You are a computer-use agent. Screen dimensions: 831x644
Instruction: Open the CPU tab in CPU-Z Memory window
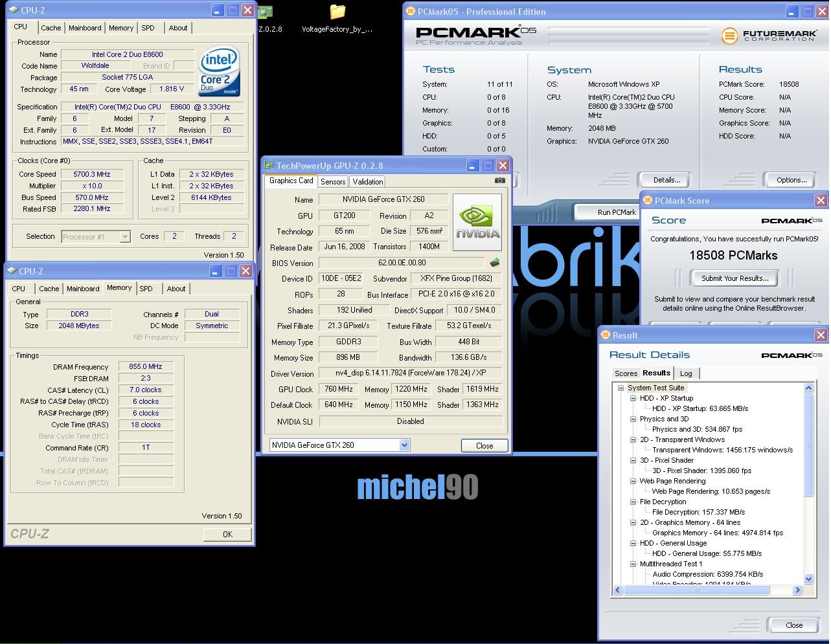point(19,289)
